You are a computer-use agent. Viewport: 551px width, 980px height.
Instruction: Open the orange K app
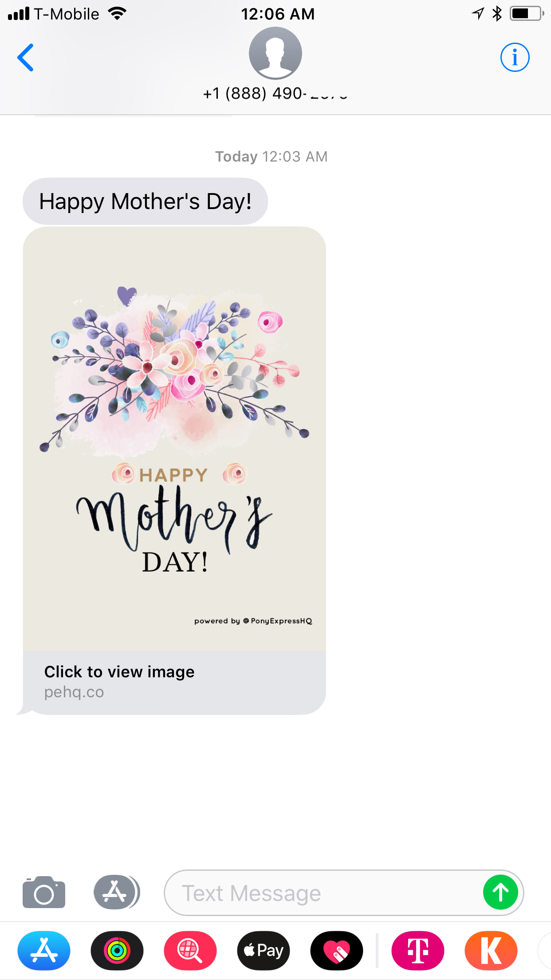[x=491, y=951]
